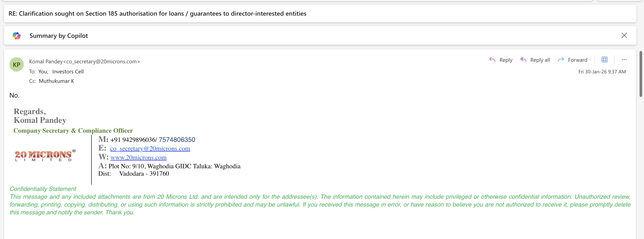Click the vertical scrollbar thumb
Screen dimensions: 644x239
[x=640, y=74]
